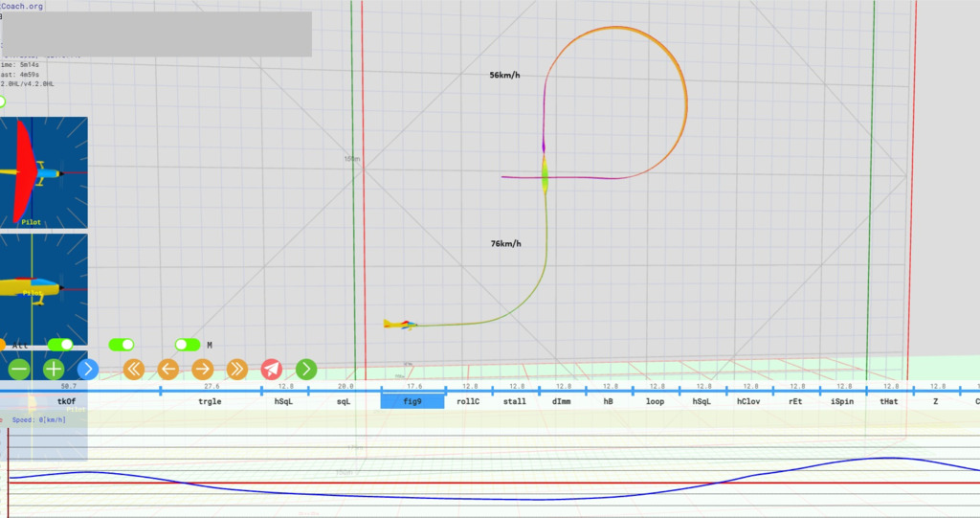Click the green right-chevron next button

(x=306, y=369)
